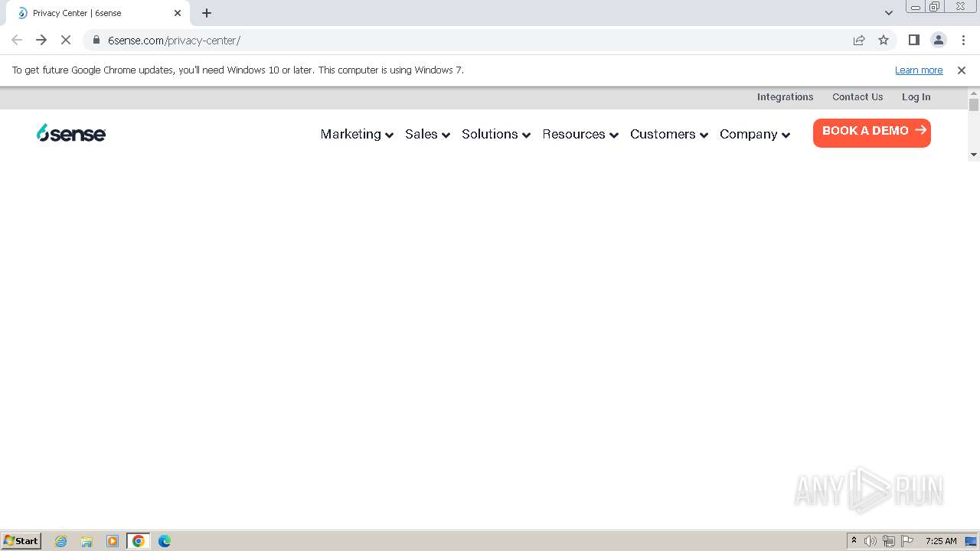The width and height of the screenshot is (980, 551).
Task: Open the volume control in the tray
Action: coord(871,541)
